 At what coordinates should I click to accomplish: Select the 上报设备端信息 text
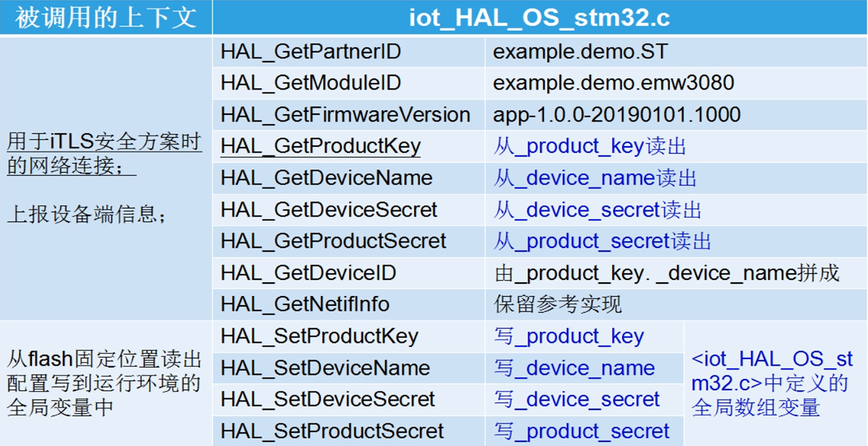[86, 214]
